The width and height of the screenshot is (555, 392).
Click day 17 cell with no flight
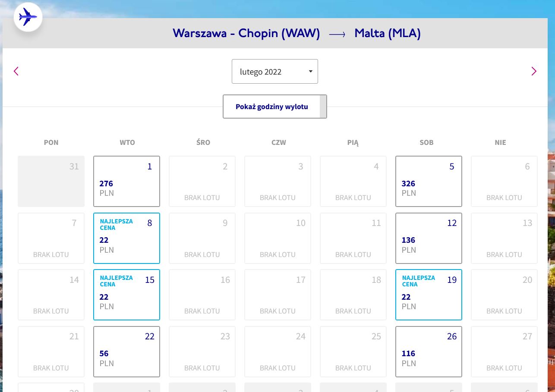point(277,295)
